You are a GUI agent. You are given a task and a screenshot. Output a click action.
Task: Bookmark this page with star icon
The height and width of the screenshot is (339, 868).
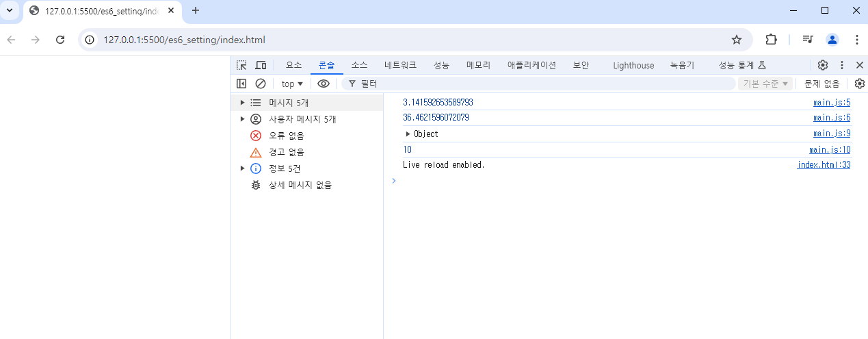[x=737, y=40]
